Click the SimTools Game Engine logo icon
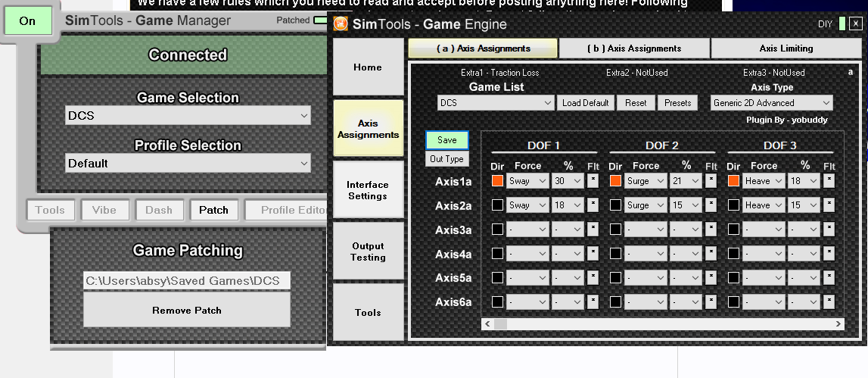868x378 pixels. pos(341,23)
